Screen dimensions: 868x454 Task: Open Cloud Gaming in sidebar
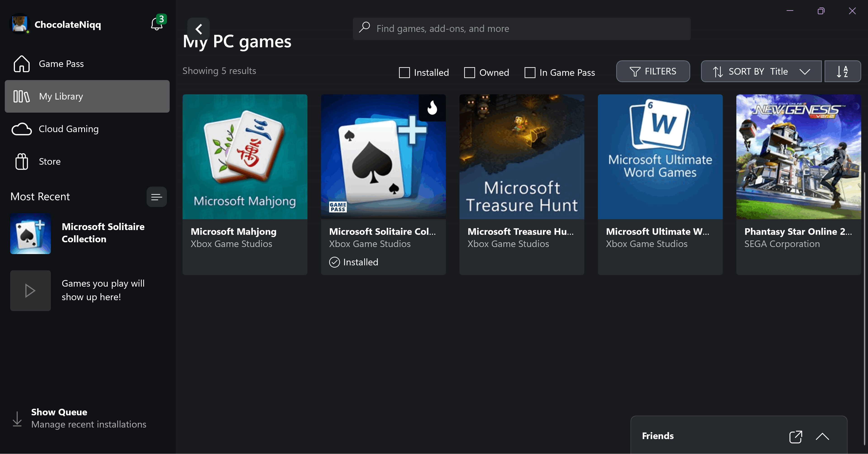(x=87, y=129)
